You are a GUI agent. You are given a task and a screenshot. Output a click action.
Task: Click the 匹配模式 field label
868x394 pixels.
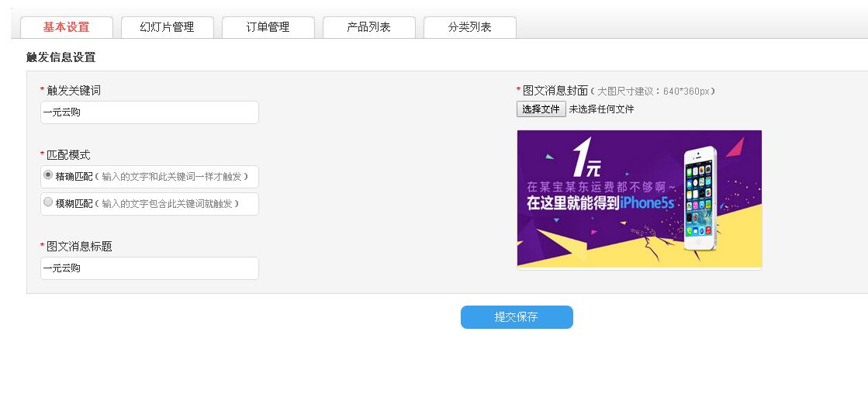[x=68, y=155]
